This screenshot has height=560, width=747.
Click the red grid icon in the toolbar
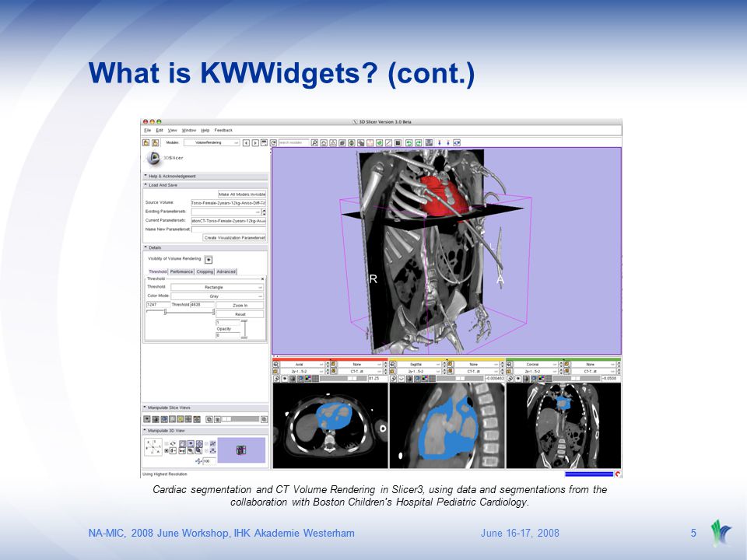tap(370, 143)
